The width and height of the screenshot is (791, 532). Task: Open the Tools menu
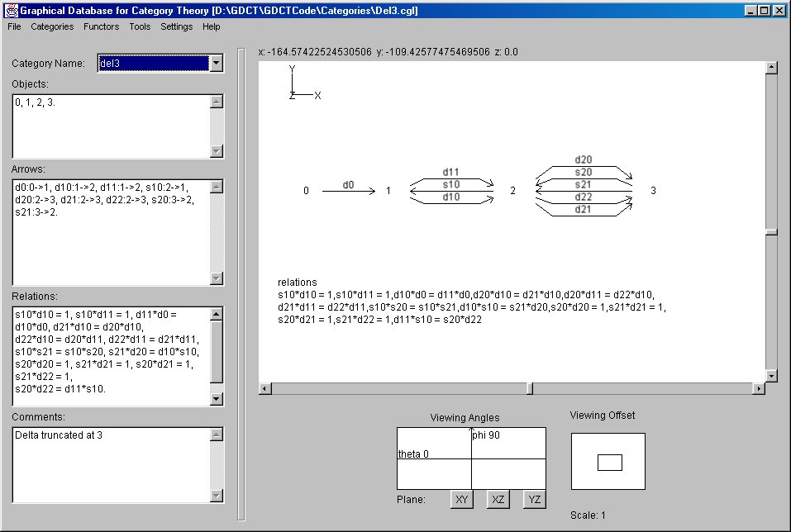click(x=140, y=26)
